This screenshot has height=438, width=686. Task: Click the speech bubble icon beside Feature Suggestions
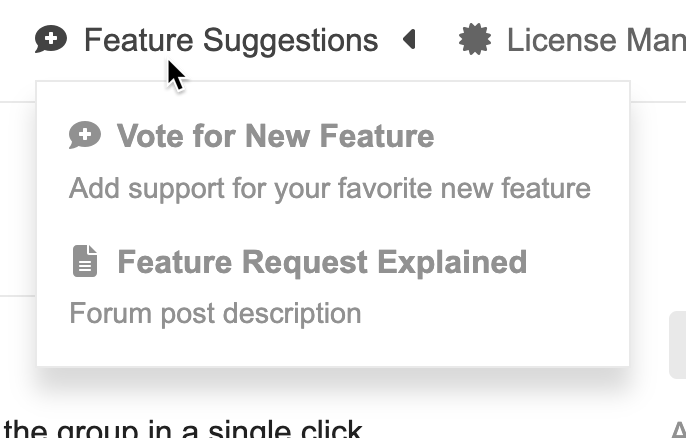tap(51, 40)
